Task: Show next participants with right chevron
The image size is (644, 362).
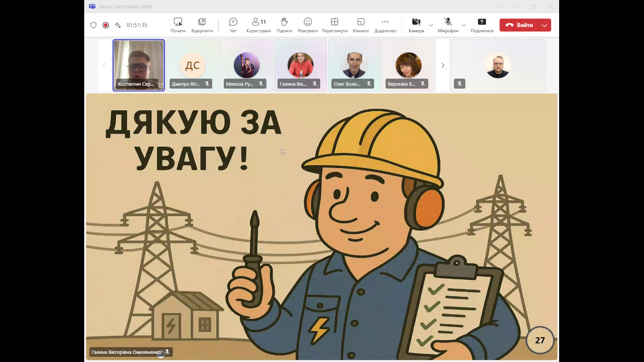Action: [443, 65]
